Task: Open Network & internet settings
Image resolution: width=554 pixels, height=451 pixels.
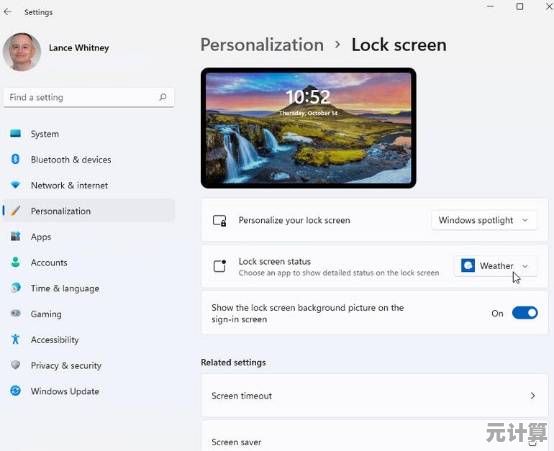Action: [89, 185]
